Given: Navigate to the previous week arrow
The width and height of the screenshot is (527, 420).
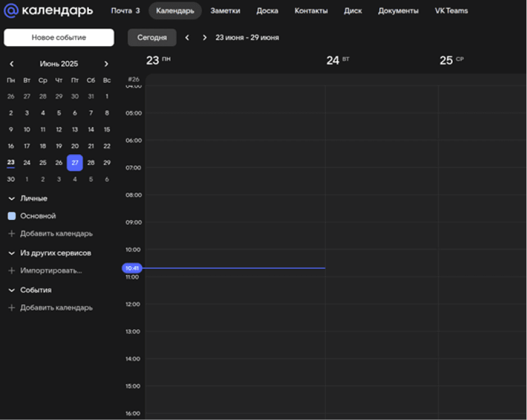Looking at the screenshot, I should pos(187,38).
